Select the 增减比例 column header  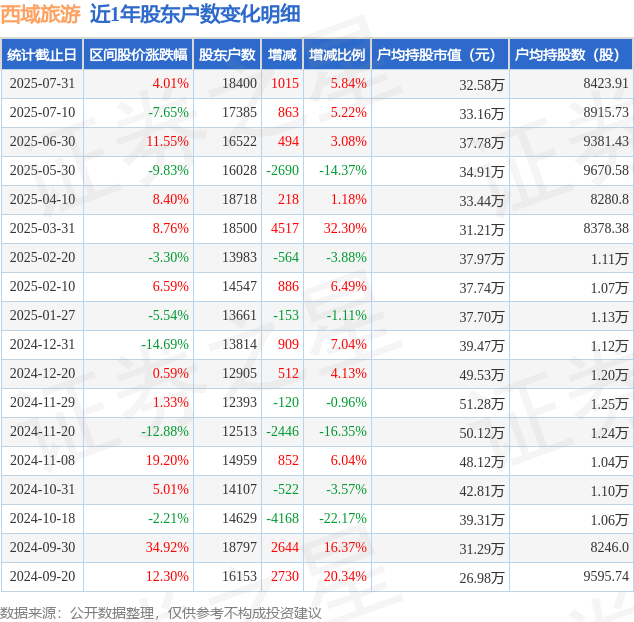click(x=337, y=55)
